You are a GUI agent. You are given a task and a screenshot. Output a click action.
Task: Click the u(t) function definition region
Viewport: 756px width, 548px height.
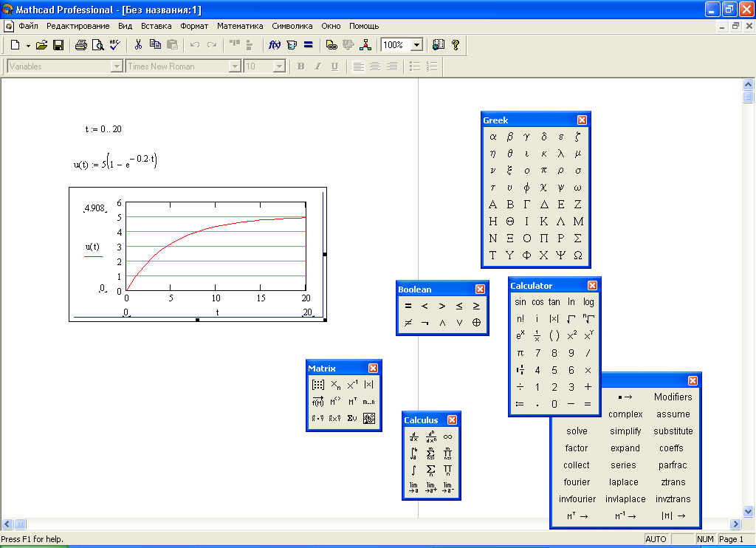point(115,162)
